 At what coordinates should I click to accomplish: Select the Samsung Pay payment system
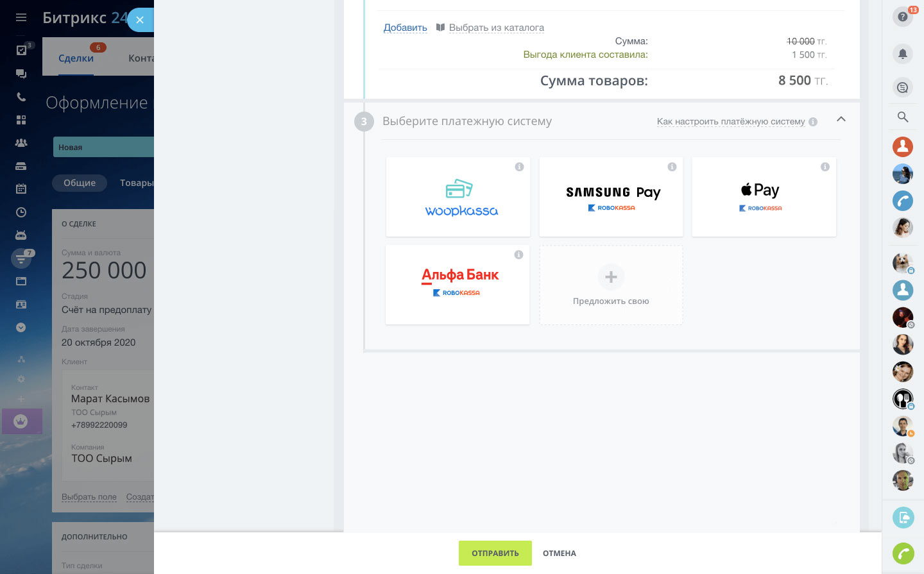611,197
